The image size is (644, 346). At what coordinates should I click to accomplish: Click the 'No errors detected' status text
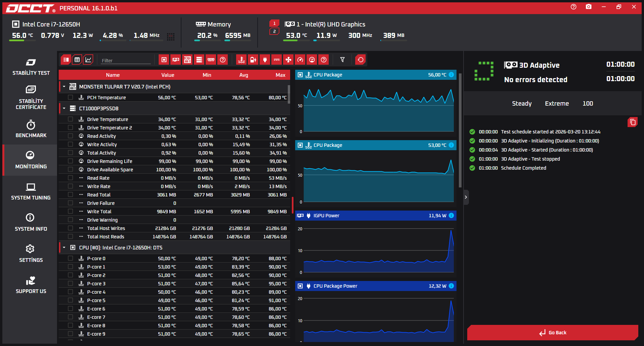pos(536,79)
